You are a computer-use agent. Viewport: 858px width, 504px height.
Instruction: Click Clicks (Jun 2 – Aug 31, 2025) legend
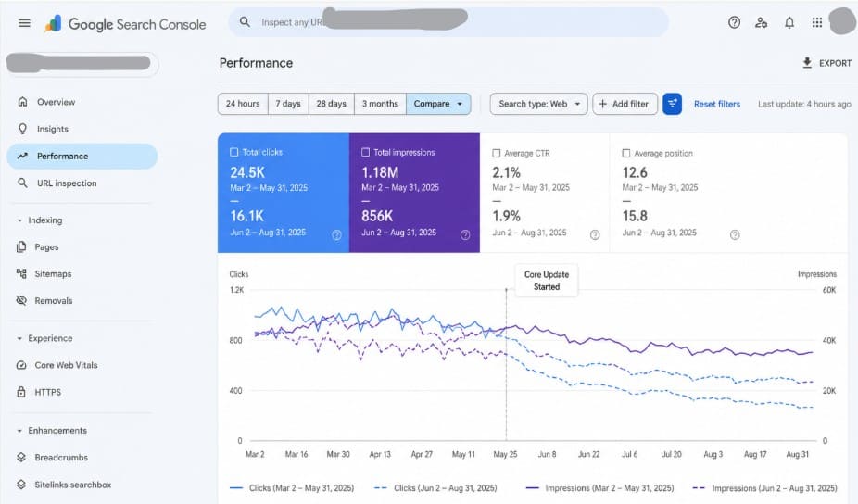[435, 487]
